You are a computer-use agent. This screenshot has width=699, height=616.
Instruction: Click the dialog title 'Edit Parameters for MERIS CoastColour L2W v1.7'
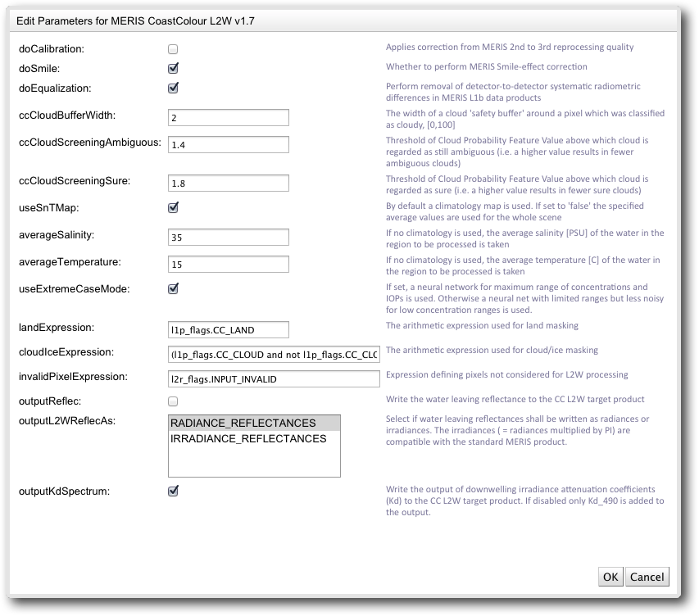pos(135,21)
